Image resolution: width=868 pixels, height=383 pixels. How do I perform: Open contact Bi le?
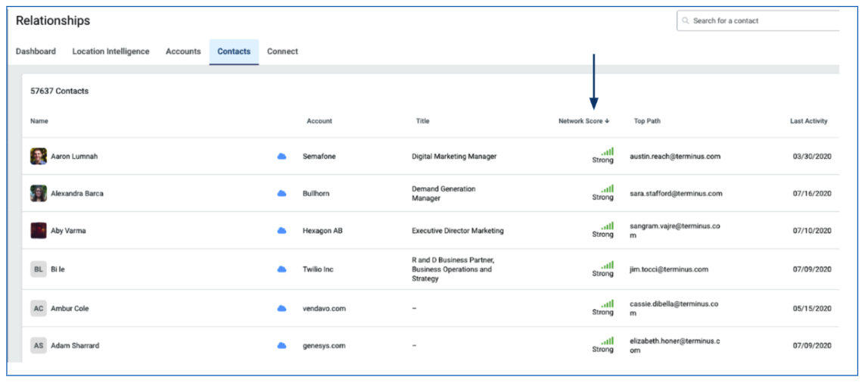click(x=58, y=269)
